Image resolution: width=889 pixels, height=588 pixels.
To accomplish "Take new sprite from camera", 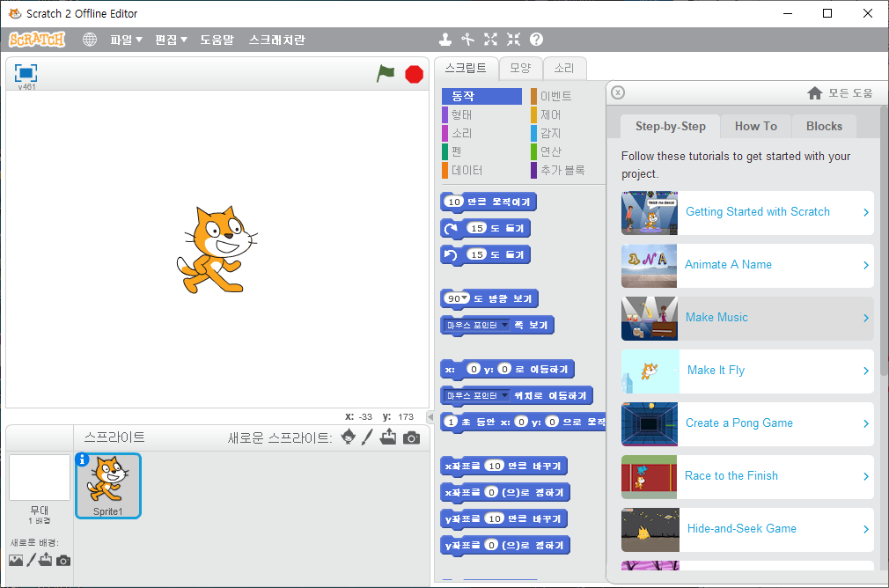I will point(411,437).
